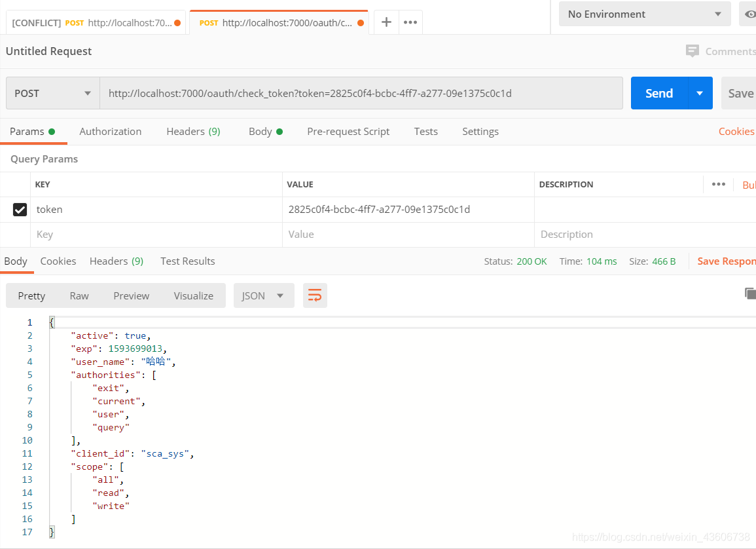Open the Cookies link

[736, 131]
